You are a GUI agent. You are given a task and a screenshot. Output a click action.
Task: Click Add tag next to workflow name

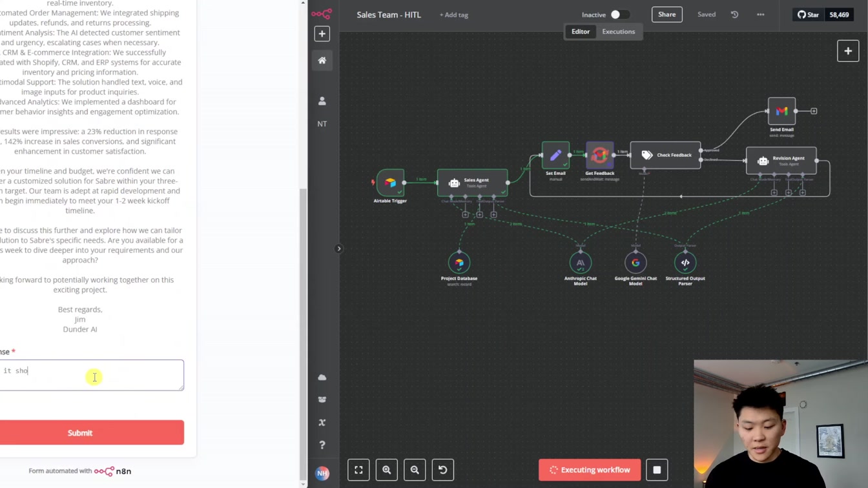454,15
